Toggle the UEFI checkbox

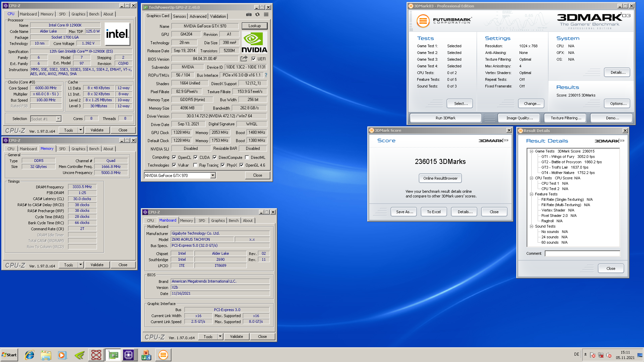pyautogui.click(x=254, y=59)
